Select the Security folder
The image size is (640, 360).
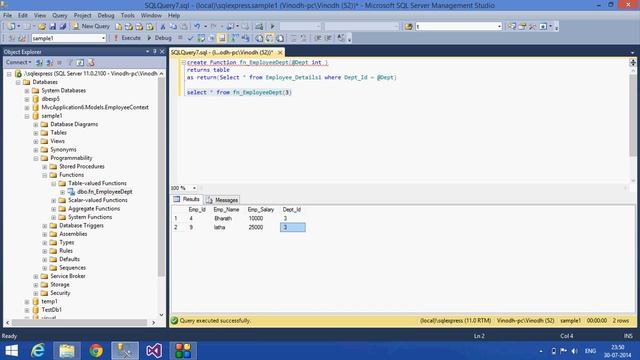[x=60, y=293]
